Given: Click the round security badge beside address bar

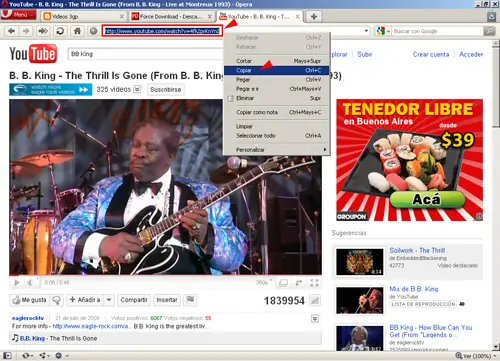Looking at the screenshot, I should tap(93, 31).
